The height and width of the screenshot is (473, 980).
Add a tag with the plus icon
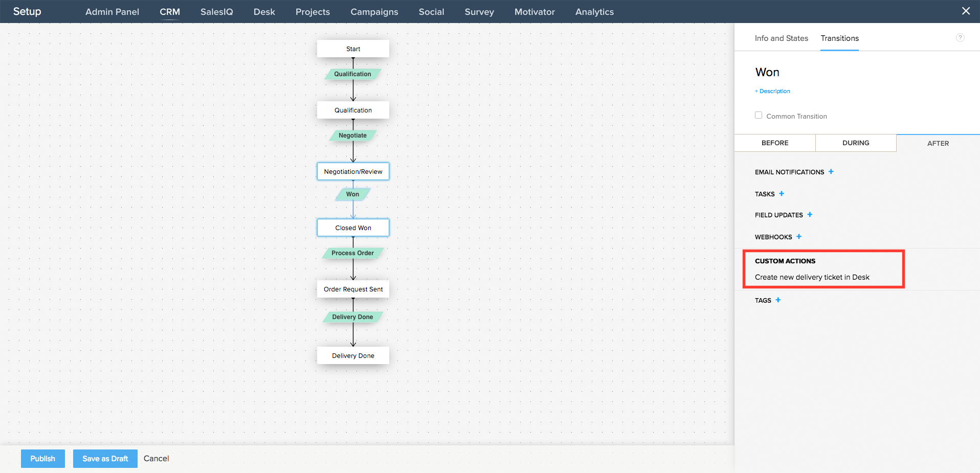click(777, 300)
